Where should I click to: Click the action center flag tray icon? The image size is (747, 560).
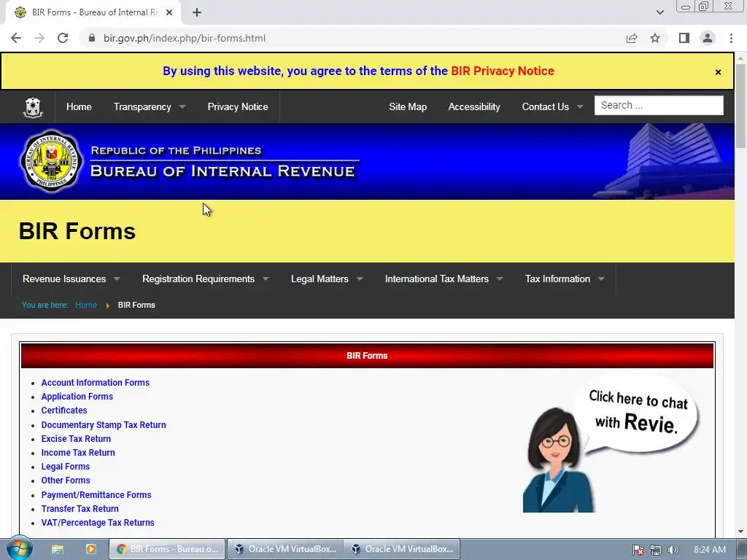[638, 550]
